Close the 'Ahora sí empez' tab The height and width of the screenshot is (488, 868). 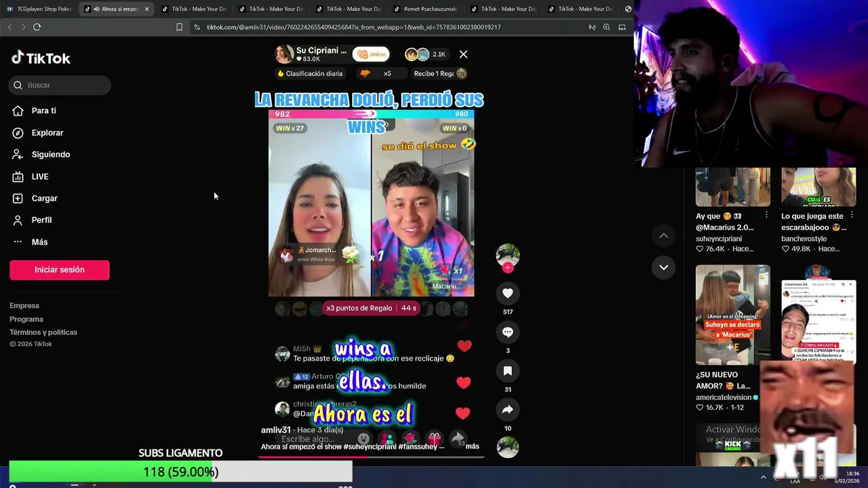146,9
